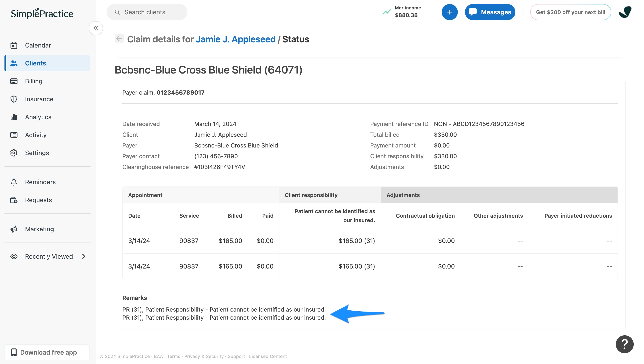
Task: Click the Settings gear icon
Action: tap(14, 153)
